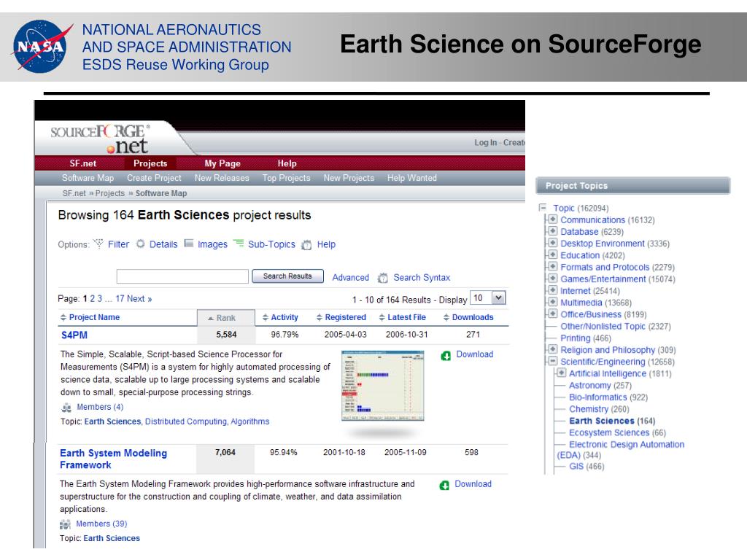The height and width of the screenshot is (560, 747).
Task: Click the Latest File sort arrows
Action: coord(382,318)
